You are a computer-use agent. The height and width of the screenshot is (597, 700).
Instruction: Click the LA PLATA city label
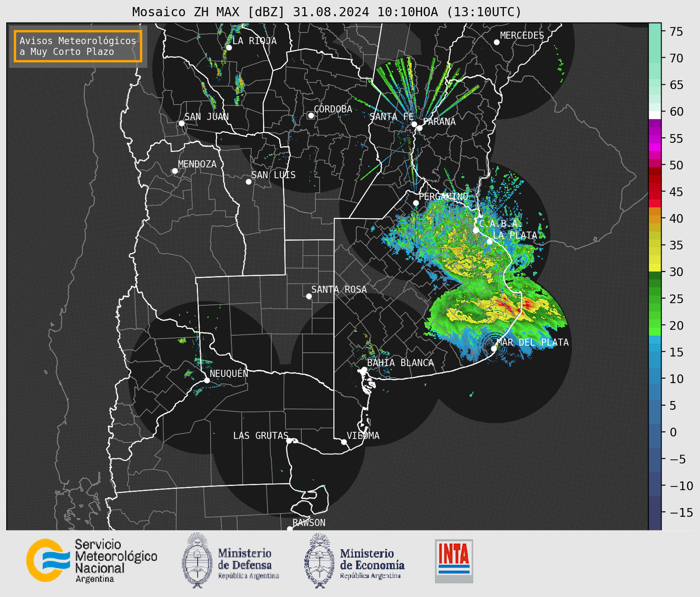pos(515,235)
